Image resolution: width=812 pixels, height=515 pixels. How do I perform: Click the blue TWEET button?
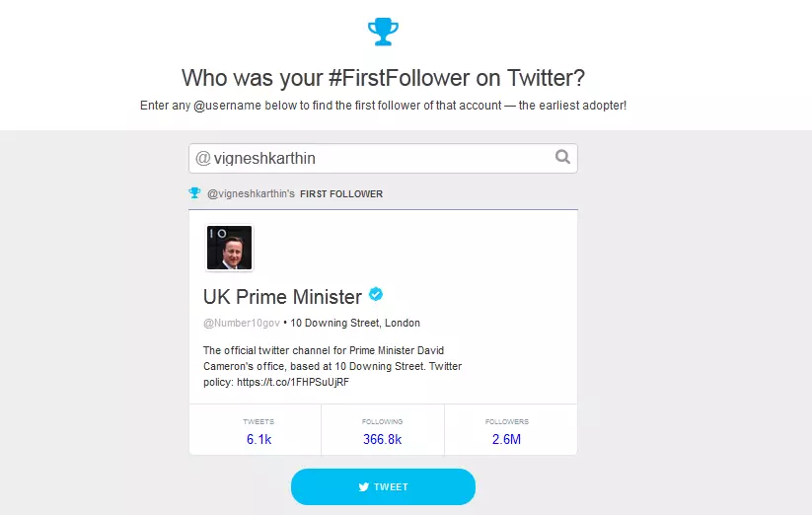coord(383,486)
